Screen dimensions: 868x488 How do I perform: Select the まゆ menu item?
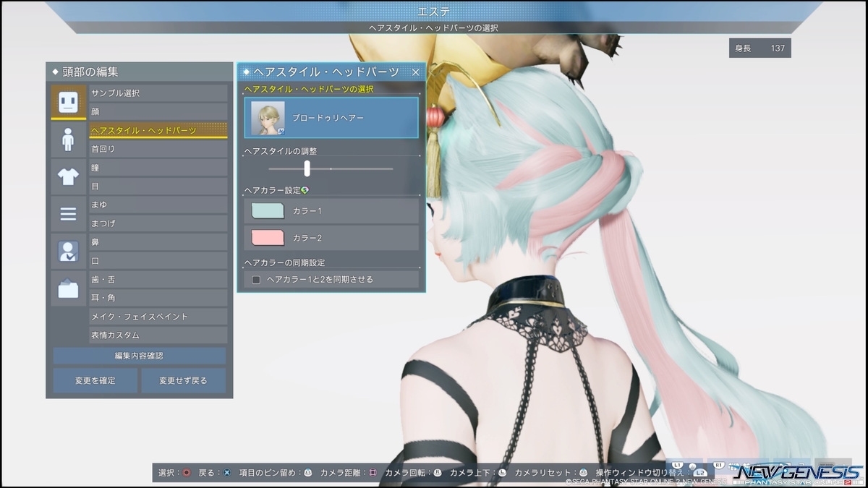158,205
